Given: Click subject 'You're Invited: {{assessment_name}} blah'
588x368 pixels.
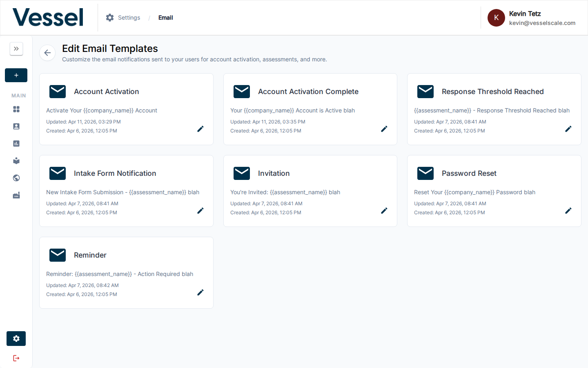Looking at the screenshot, I should pos(285,192).
